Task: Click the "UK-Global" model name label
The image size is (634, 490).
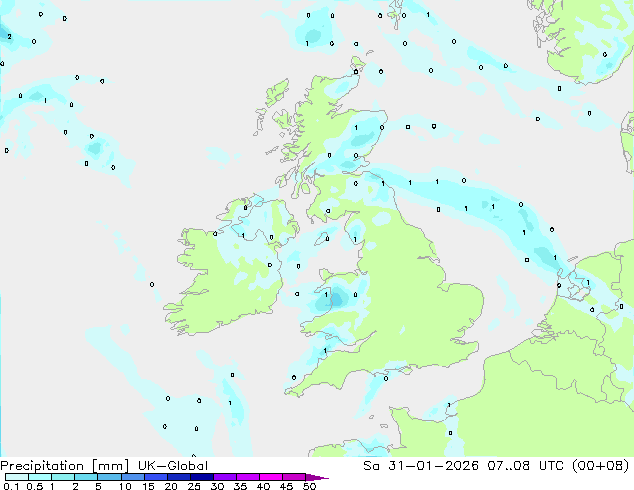Action: tap(173, 466)
